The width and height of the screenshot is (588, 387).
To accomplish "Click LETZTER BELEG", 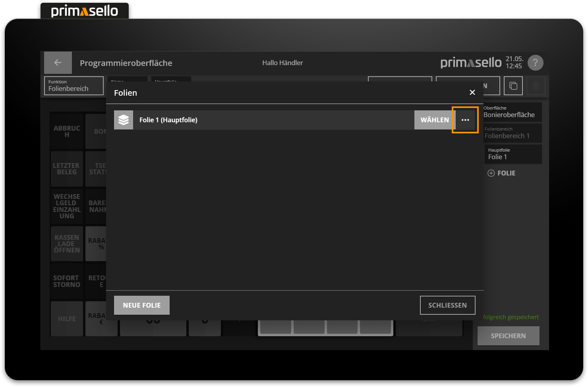I will click(66, 169).
